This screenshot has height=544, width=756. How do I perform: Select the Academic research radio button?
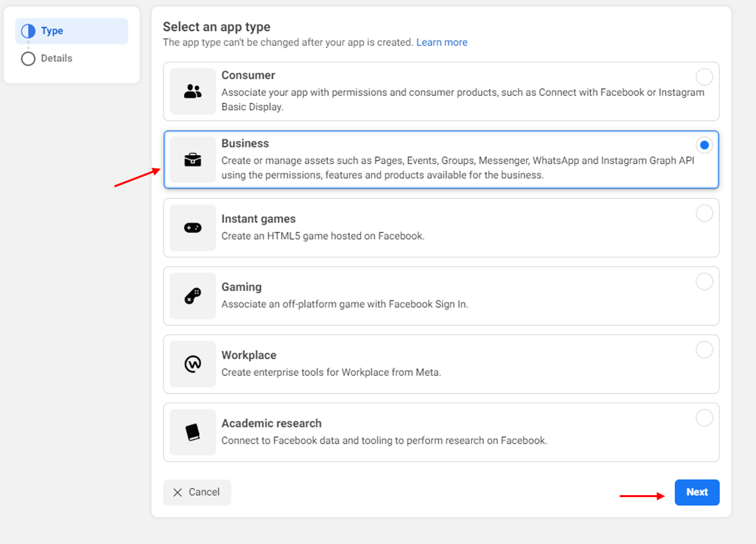pos(704,417)
